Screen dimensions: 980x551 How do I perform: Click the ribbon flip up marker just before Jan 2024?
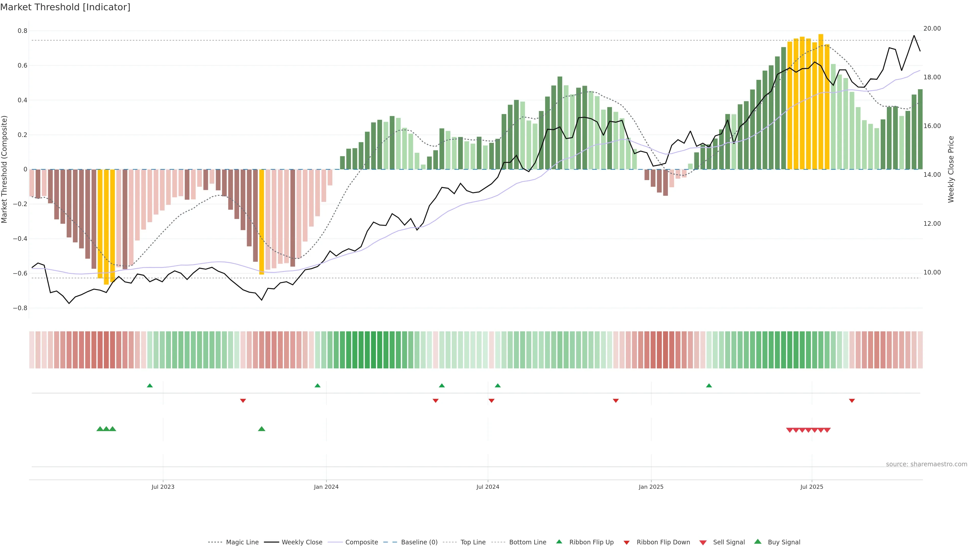point(317,386)
